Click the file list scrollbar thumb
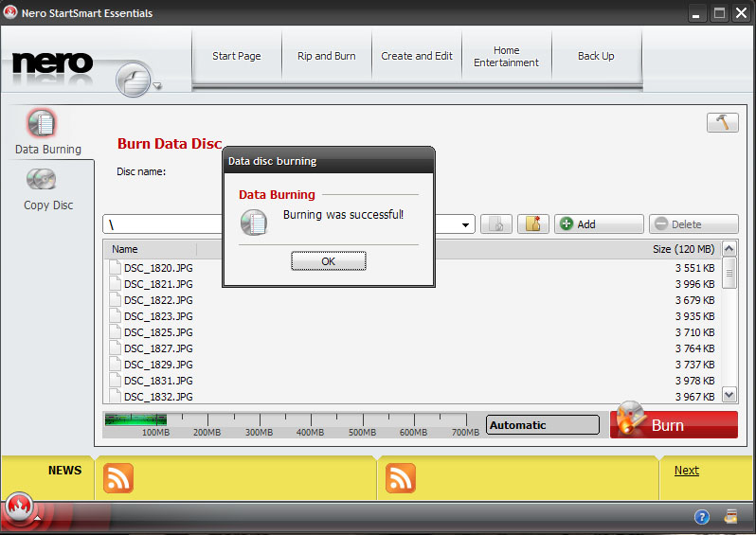The image size is (756, 535). (x=729, y=273)
